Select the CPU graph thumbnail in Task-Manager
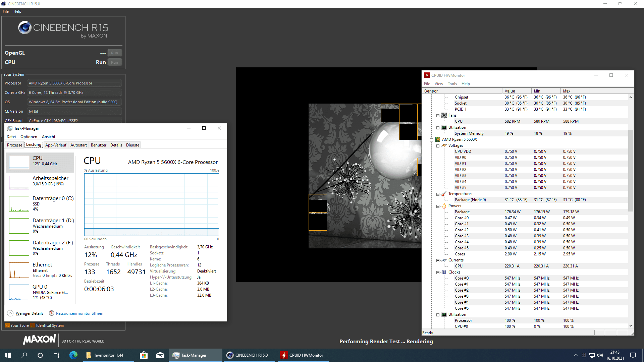This screenshot has height=362, width=644. pyautogui.click(x=19, y=163)
